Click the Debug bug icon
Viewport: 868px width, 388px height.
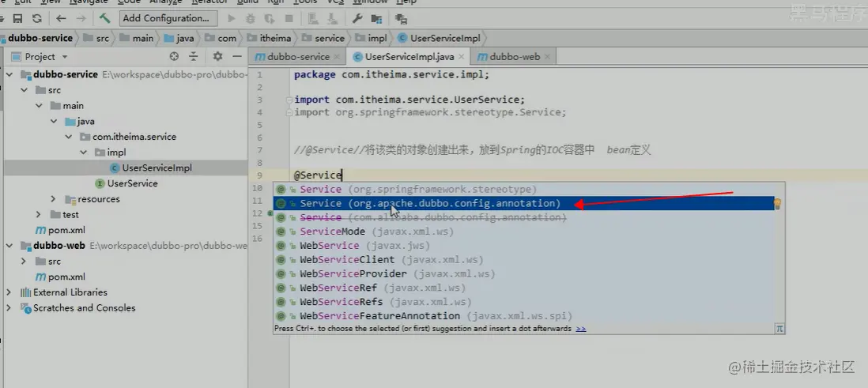pyautogui.click(x=251, y=18)
